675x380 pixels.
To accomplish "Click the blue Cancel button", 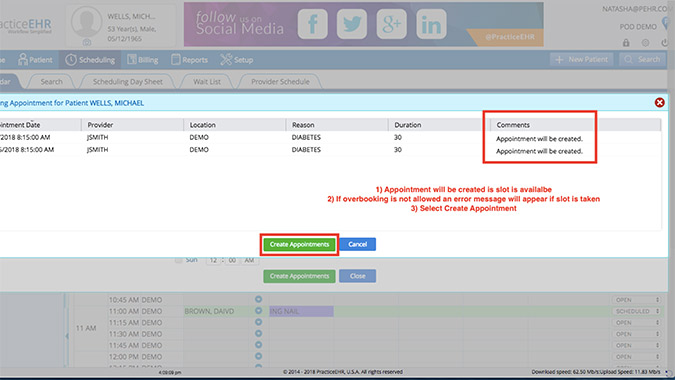I will click(x=357, y=244).
